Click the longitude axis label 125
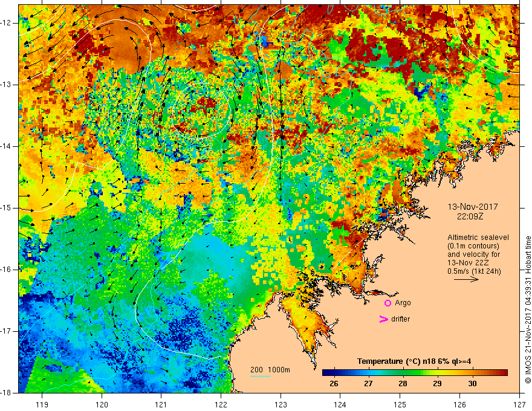Image resolution: width=532 pixels, height=411 pixels. click(x=400, y=404)
